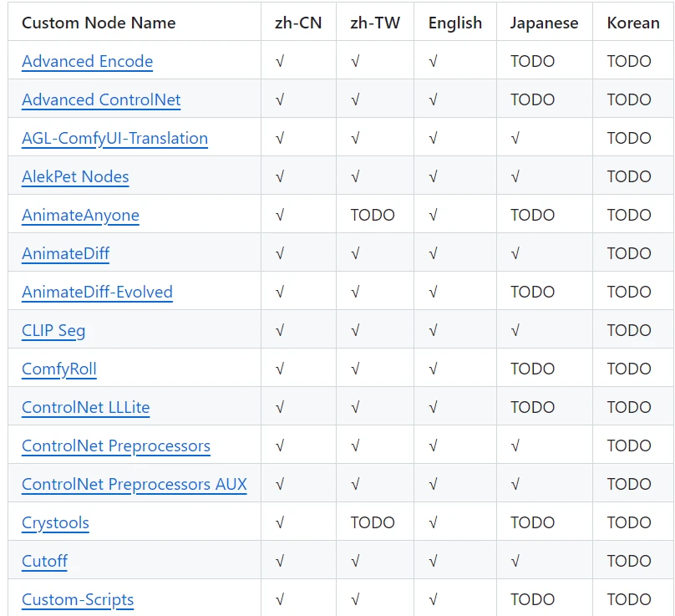Image resolution: width=675 pixels, height=616 pixels.
Task: Click the zh-TW TODO cell for AnimateAnyone
Action: pyautogui.click(x=373, y=215)
